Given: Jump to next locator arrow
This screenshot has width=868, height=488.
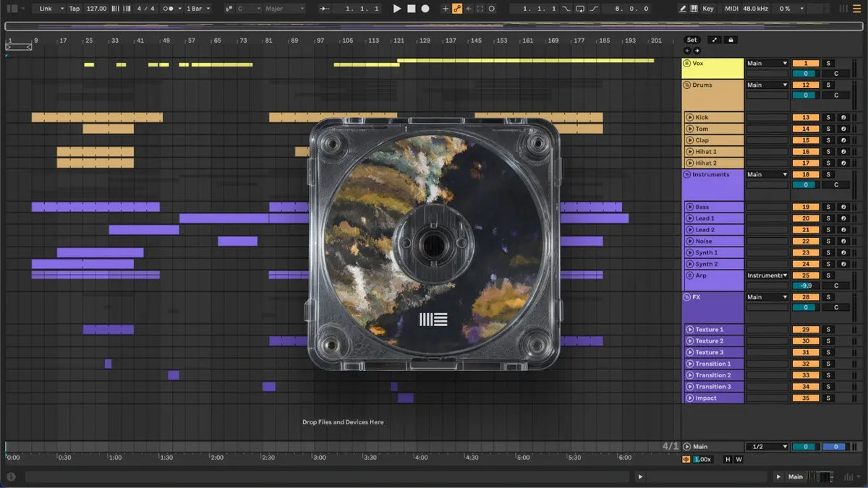Looking at the screenshot, I should 697,51.
